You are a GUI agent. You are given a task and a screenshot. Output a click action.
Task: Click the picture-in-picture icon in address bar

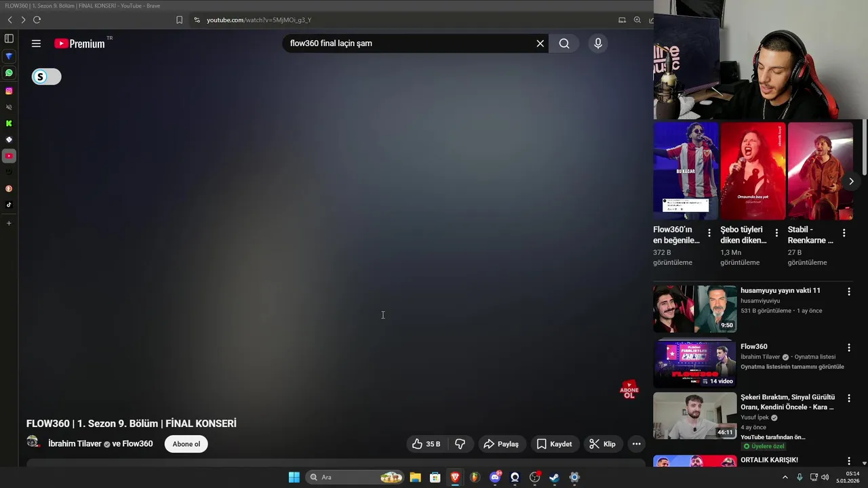[x=622, y=20]
